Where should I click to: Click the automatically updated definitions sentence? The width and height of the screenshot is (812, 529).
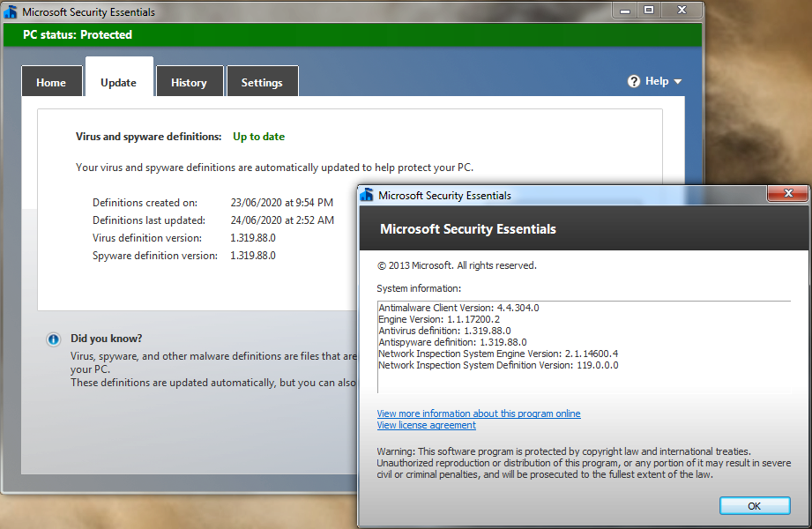pyautogui.click(x=274, y=168)
